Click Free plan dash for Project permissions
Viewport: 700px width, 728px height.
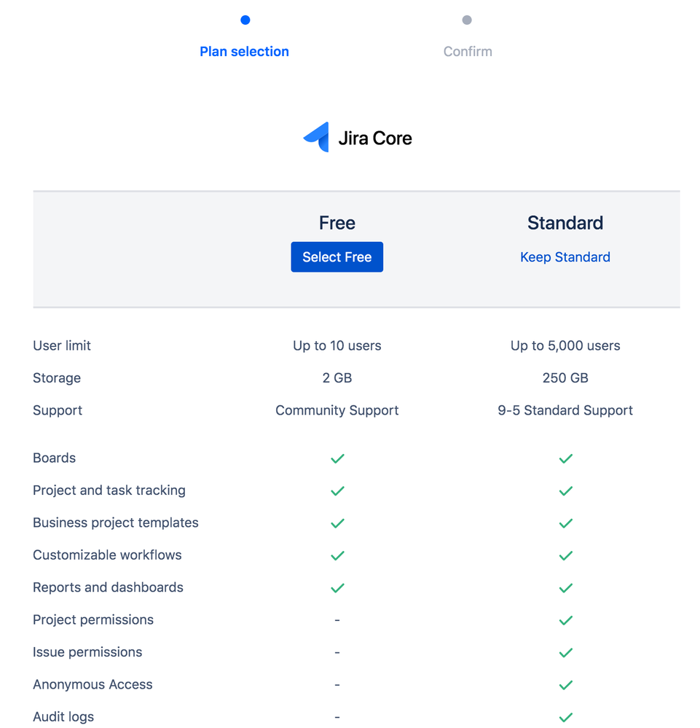coord(337,620)
